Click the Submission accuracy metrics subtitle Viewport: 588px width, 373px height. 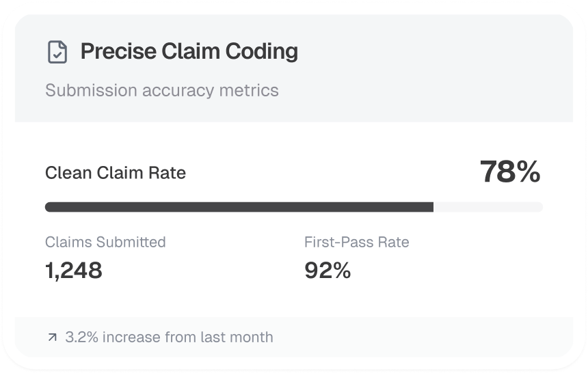pyautogui.click(x=161, y=90)
